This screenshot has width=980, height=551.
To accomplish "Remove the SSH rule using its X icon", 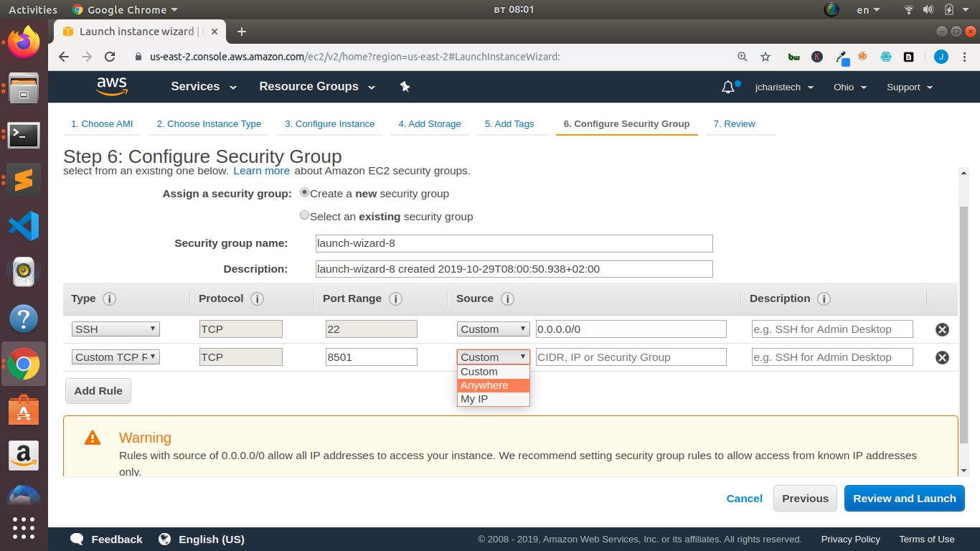I will 942,329.
